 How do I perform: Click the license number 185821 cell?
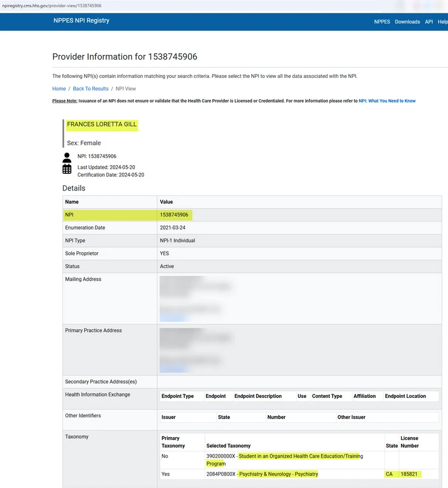(410, 474)
